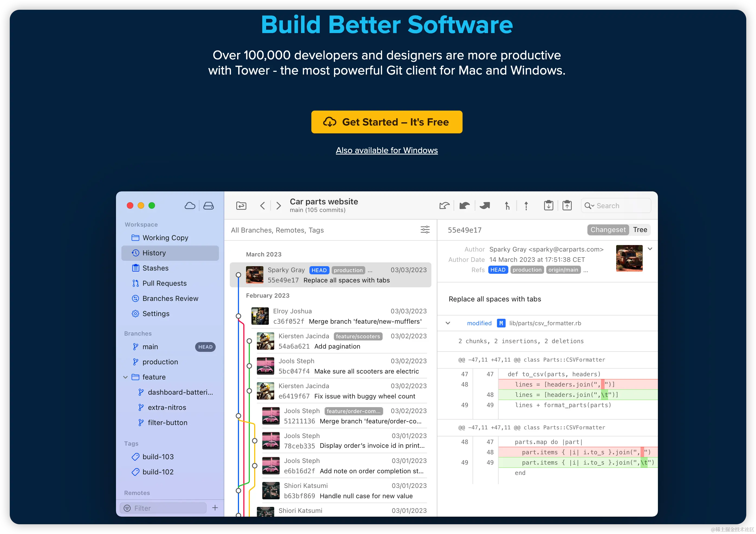This screenshot has width=756, height=534.
Task: Open history view options sliders icon
Action: 425,230
